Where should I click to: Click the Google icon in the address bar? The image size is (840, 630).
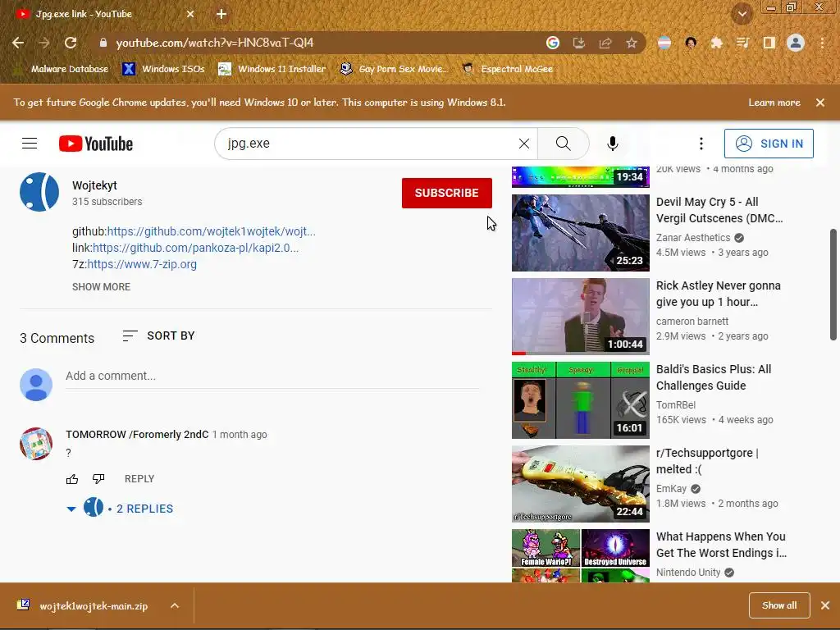coord(553,43)
